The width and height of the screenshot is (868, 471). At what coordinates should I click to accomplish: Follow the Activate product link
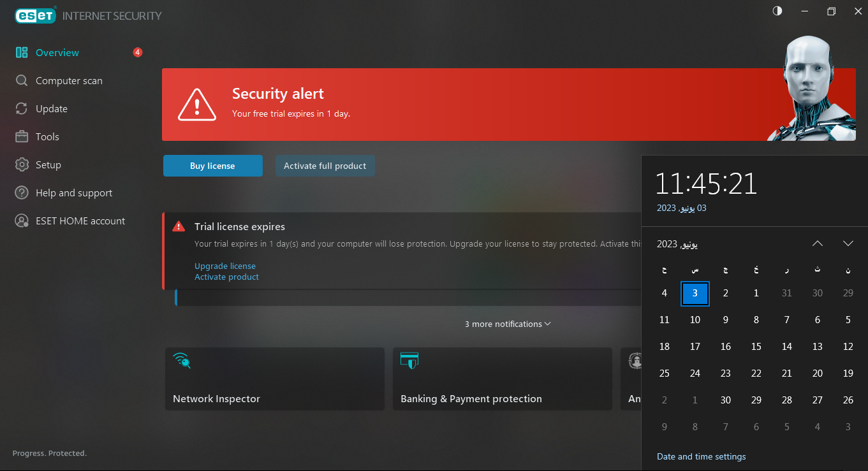(x=226, y=277)
